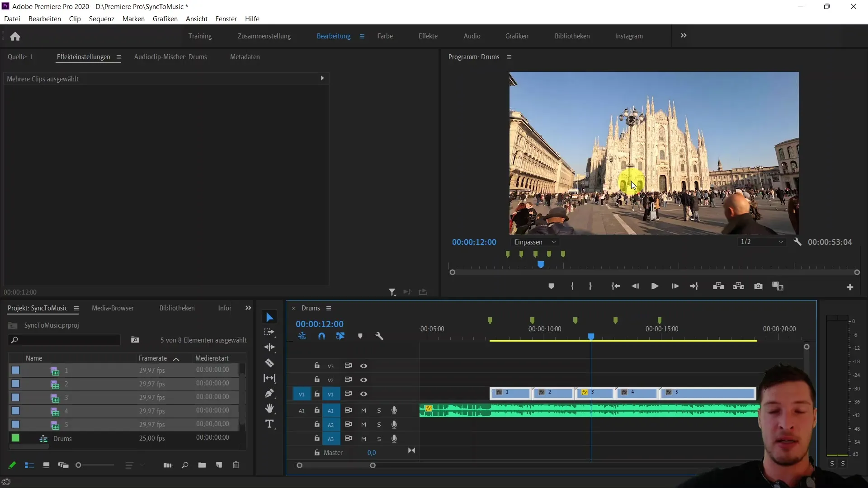
Task: Switch to Audio workspace
Action: pyautogui.click(x=472, y=36)
